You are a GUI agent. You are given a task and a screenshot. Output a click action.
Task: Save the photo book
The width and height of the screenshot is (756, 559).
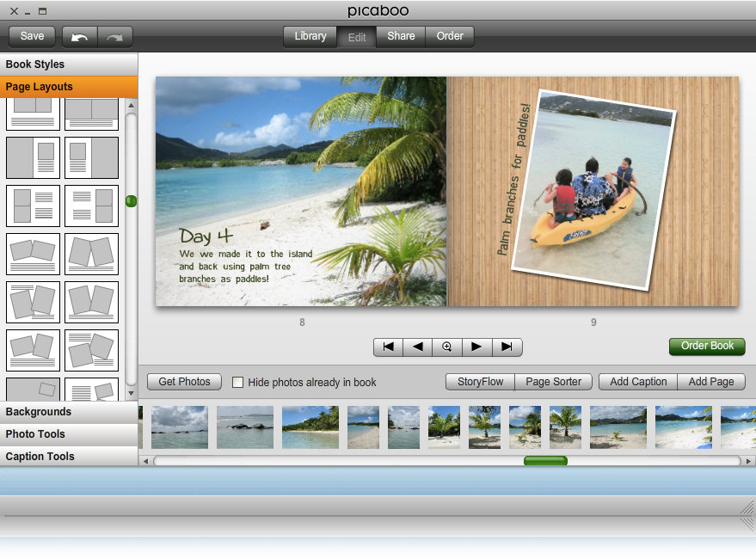tap(32, 36)
